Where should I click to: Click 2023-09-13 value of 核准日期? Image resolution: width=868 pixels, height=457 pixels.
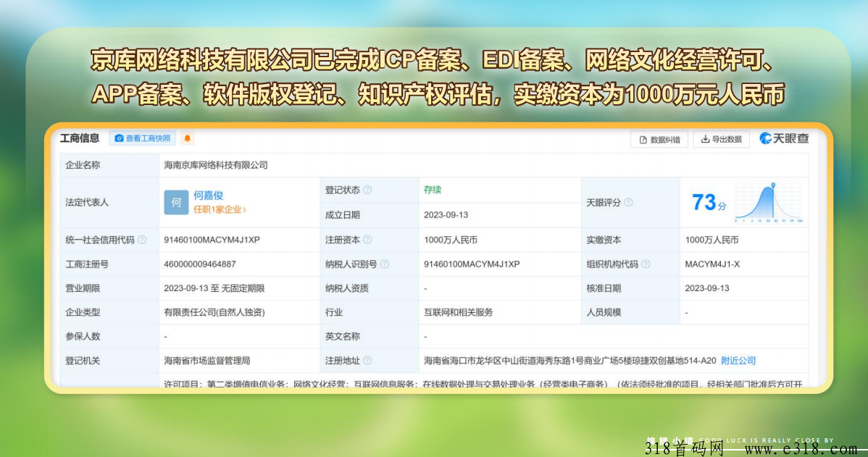coord(707,288)
